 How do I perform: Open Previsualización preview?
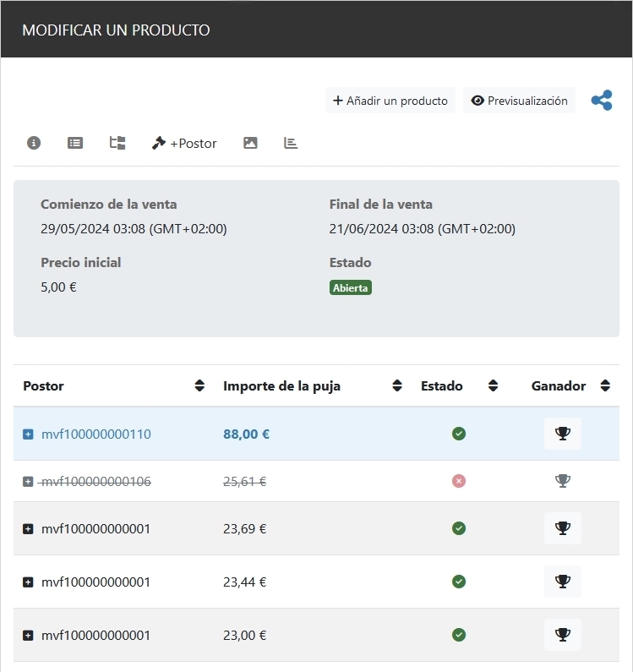coord(519,101)
